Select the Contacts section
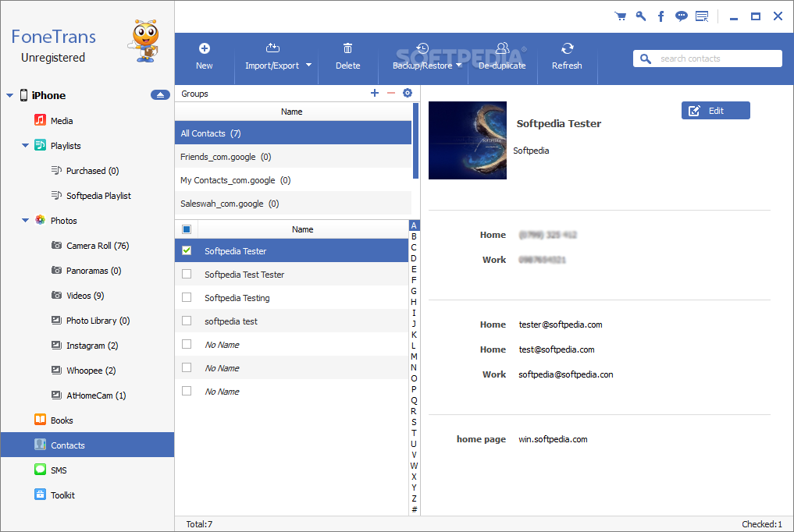 click(87, 445)
